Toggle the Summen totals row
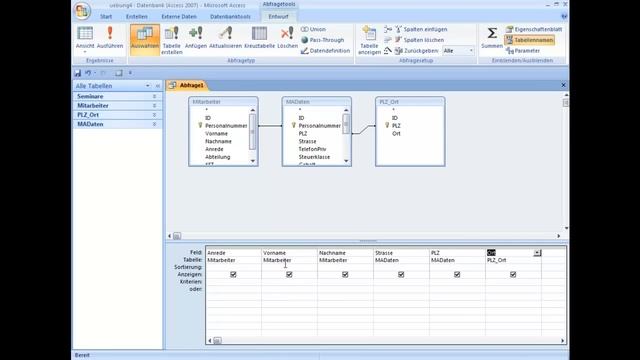 click(x=492, y=38)
